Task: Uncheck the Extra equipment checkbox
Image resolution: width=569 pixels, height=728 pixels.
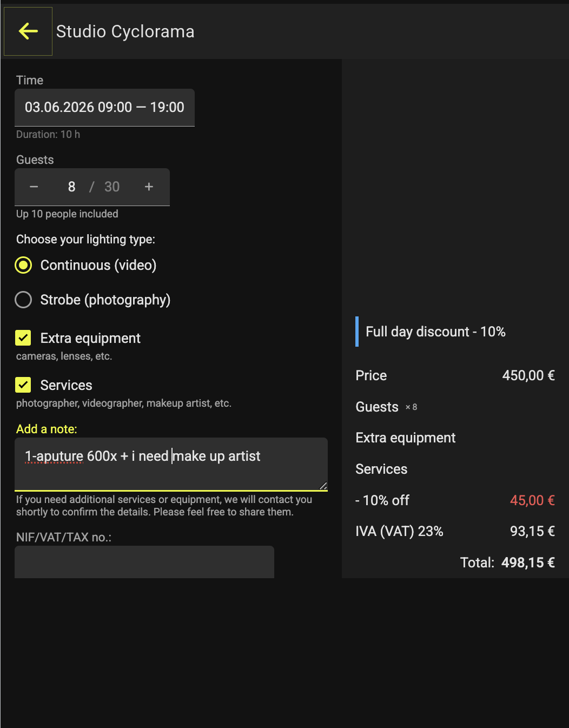Action: pyautogui.click(x=23, y=338)
